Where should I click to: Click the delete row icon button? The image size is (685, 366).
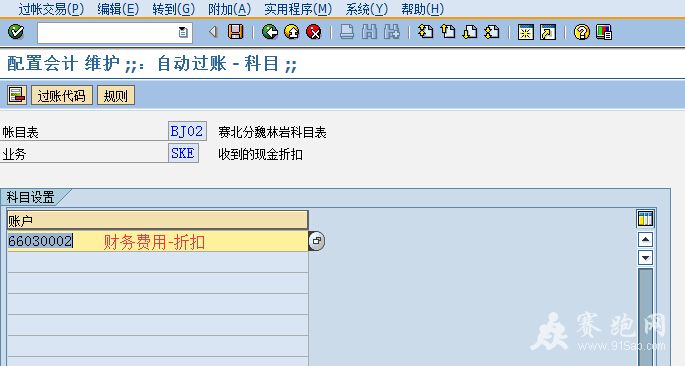(x=17, y=95)
